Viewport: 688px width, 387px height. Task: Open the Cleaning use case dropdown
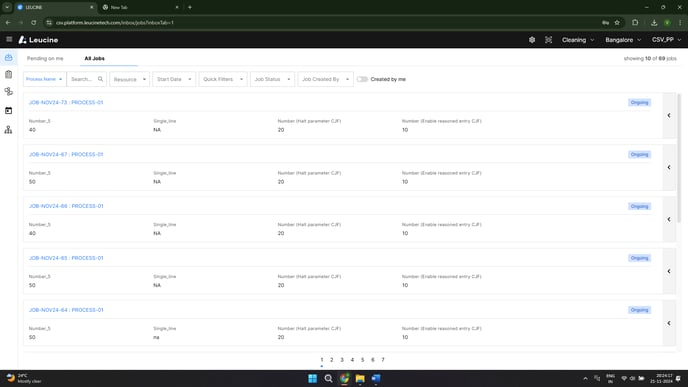(x=578, y=40)
